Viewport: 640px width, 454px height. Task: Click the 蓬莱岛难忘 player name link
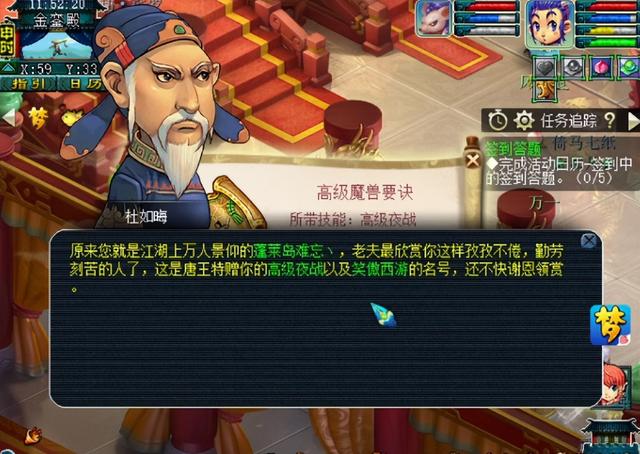(293, 251)
